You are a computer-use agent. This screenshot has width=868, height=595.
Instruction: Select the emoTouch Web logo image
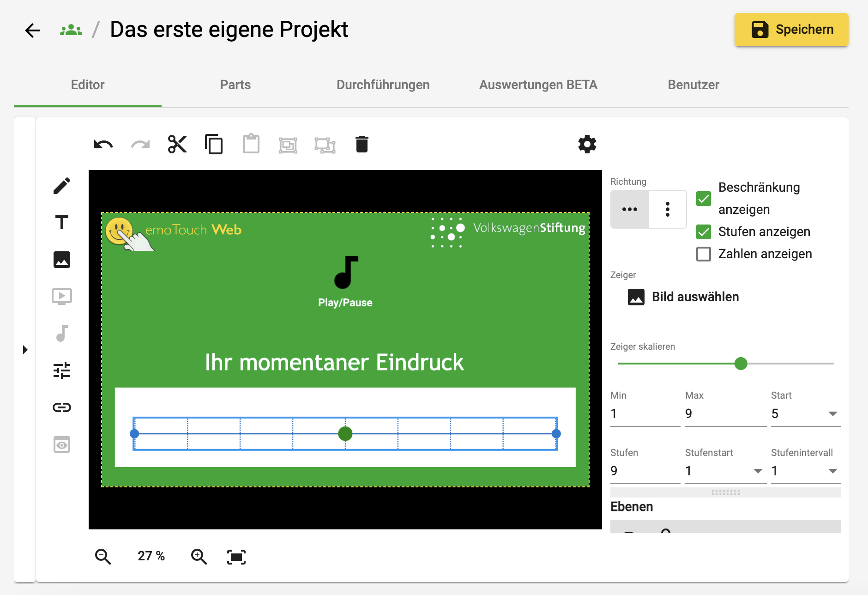tap(174, 234)
